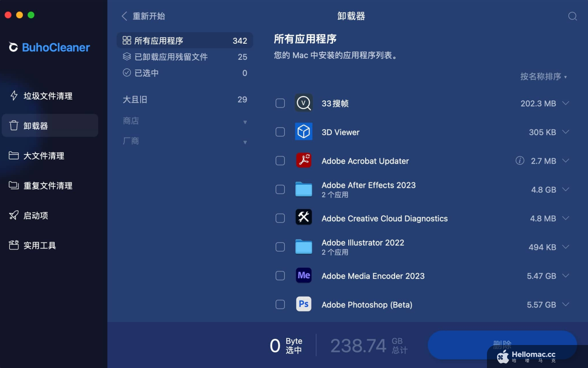The height and width of the screenshot is (368, 588).
Task: Open 垃圾文件清理 in the sidebar
Action: click(x=50, y=96)
